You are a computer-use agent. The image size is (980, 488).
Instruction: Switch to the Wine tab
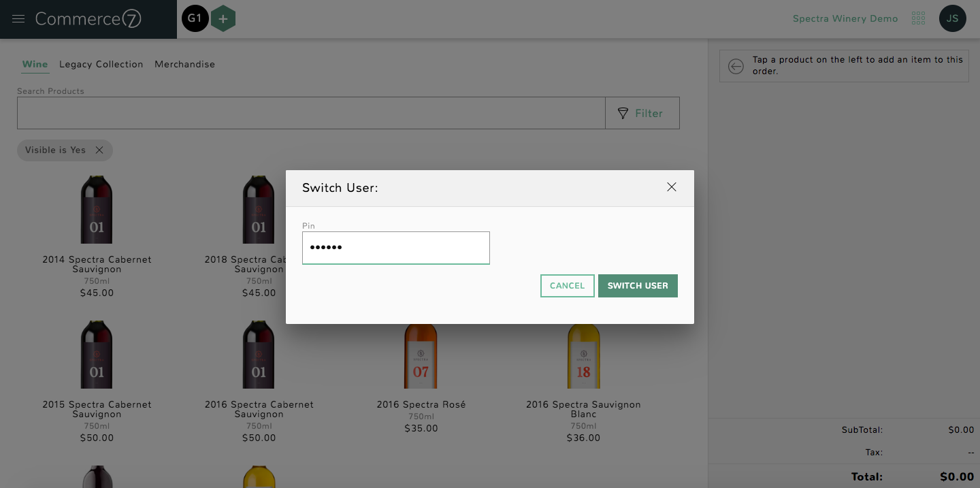click(35, 65)
